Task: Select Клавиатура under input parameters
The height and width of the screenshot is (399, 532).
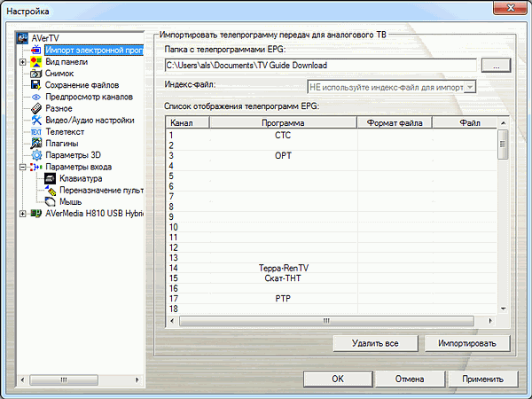Action: pyautogui.click(x=81, y=178)
